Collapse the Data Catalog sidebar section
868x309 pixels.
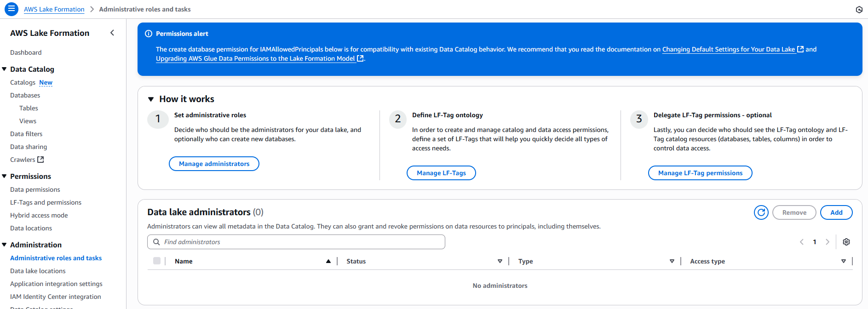coord(5,69)
